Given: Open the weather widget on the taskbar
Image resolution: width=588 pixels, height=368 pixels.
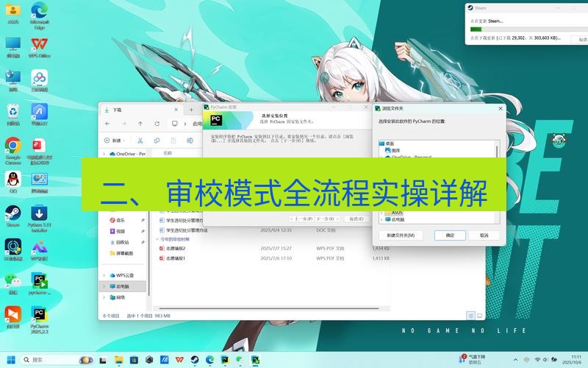Looking at the screenshot, I should 473,359.
